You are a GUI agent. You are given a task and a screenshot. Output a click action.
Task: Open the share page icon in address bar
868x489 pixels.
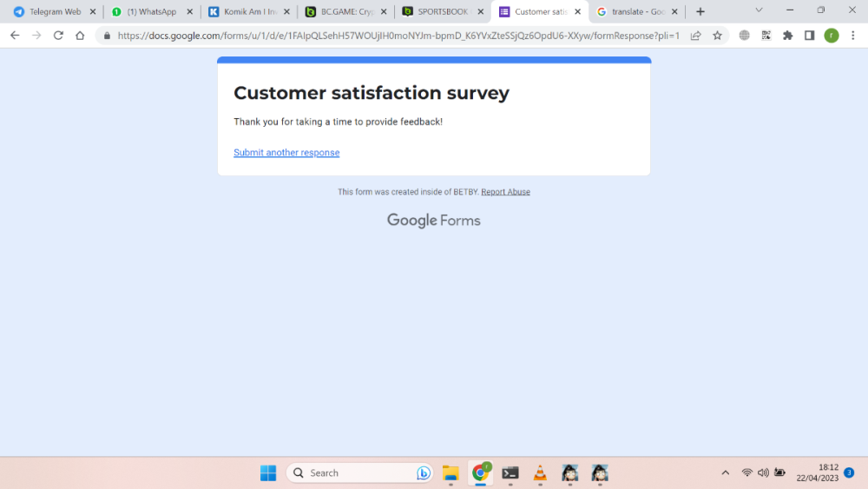(695, 36)
